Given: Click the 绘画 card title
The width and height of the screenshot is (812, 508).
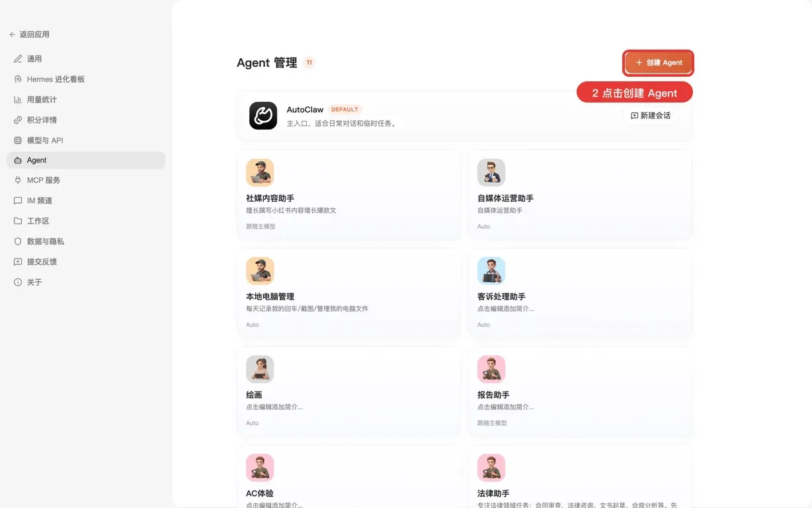Looking at the screenshot, I should click(254, 396).
